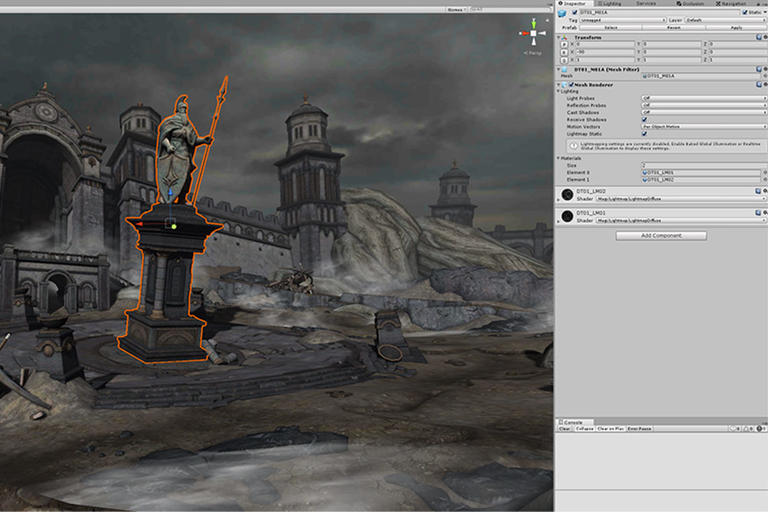
Task: Open help for Transform component
Action: click(x=759, y=37)
